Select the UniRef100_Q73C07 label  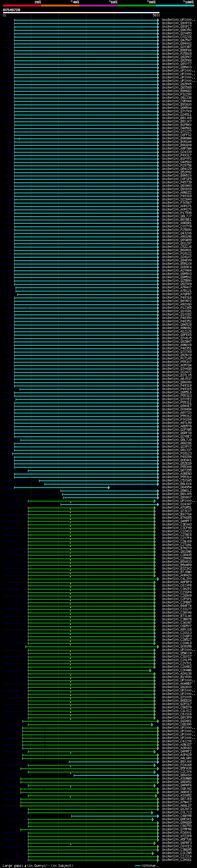click(x=177, y=511)
